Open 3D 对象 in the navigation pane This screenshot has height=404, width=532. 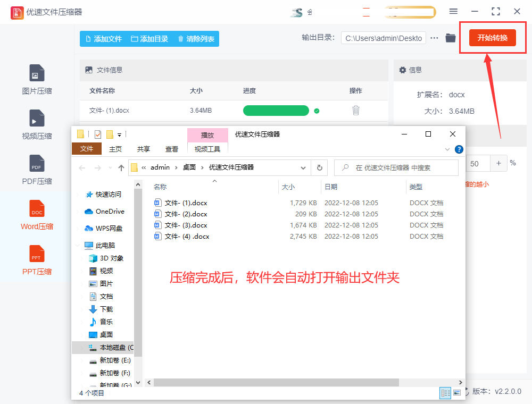106,258
